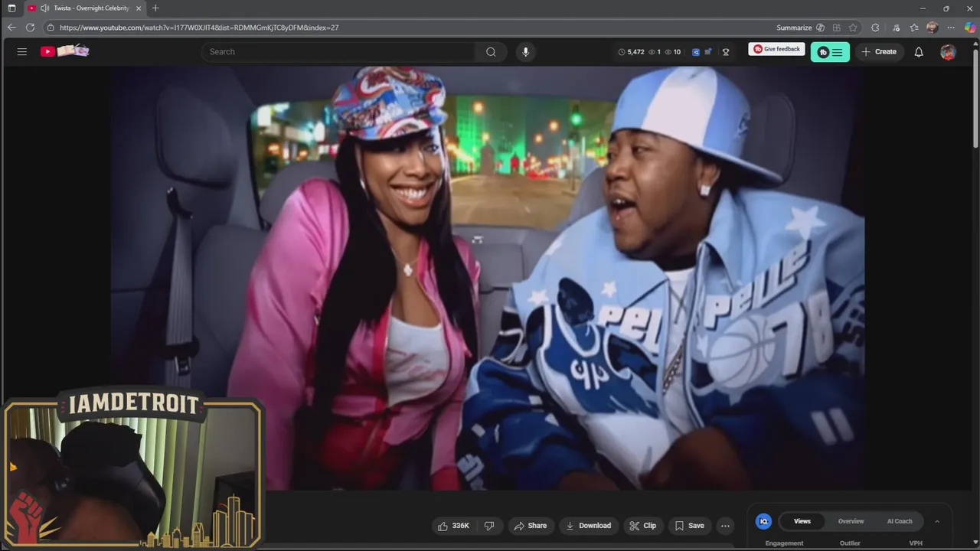980x551 pixels.
Task: Open the browser tab actions icon
Action: click(11, 8)
